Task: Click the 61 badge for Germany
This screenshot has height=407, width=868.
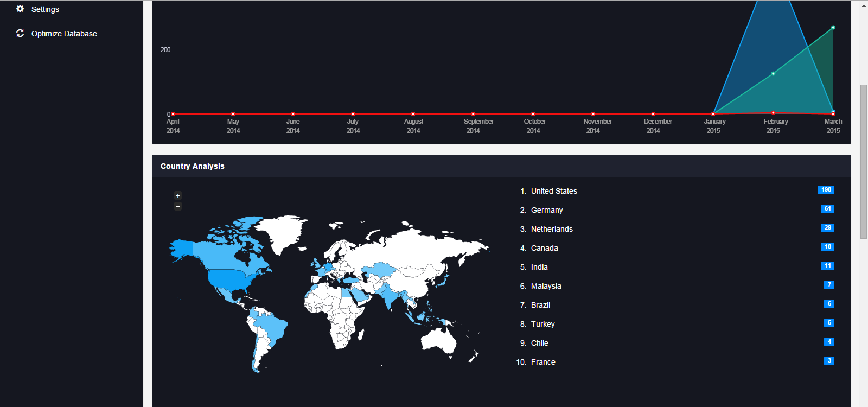Action: (x=827, y=209)
